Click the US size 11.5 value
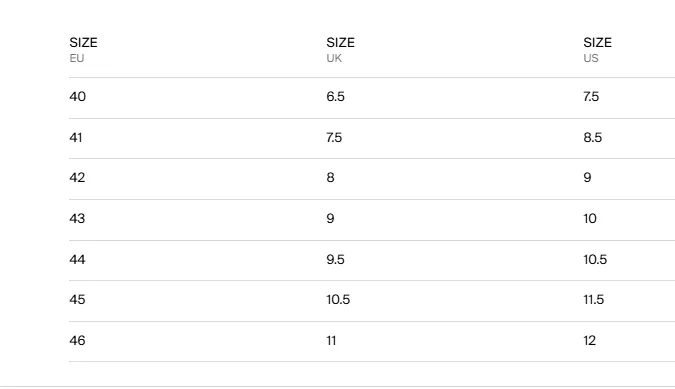The width and height of the screenshot is (675, 389). pyautogui.click(x=594, y=299)
